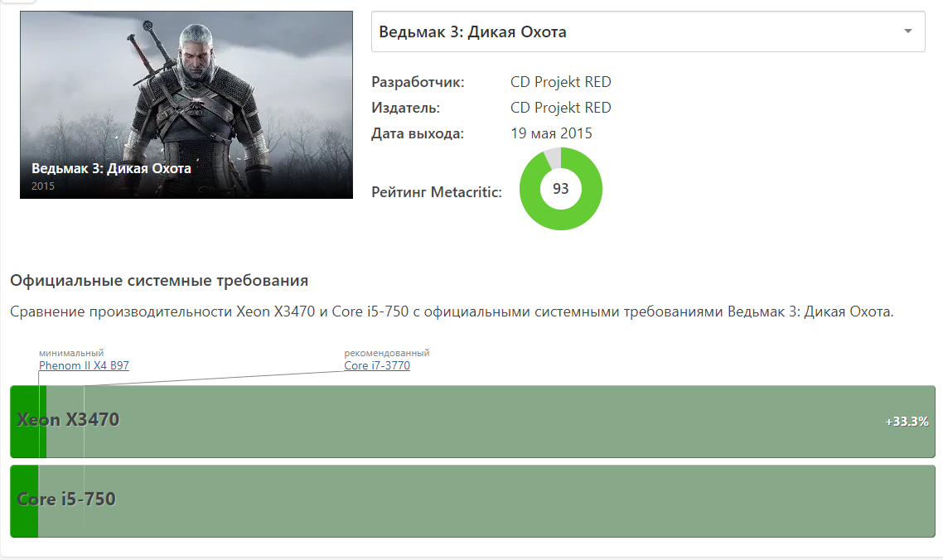943x560 pixels.
Task: Click the 'Дата выхода:' label
Action: pyautogui.click(x=418, y=133)
